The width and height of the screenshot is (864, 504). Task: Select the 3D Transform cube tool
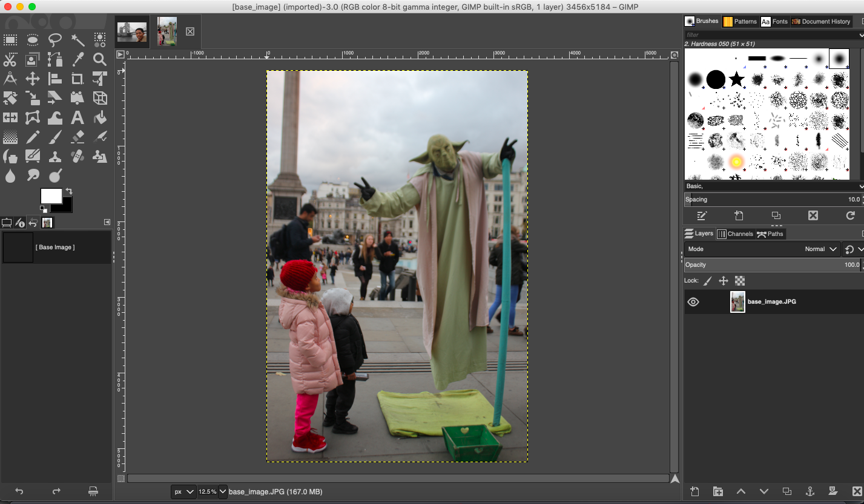100,98
